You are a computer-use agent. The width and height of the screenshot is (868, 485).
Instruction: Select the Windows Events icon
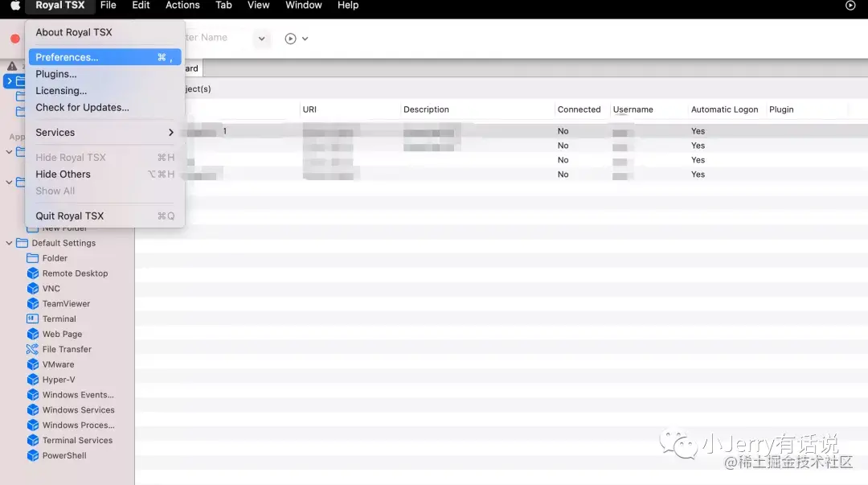(x=33, y=395)
